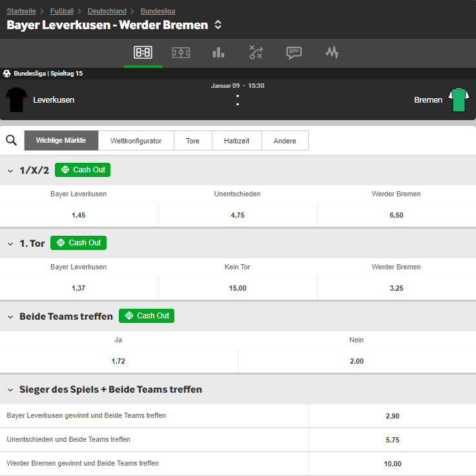Click the market search magnifier icon
Viewport: 476px width, 476px height.
(x=11, y=140)
